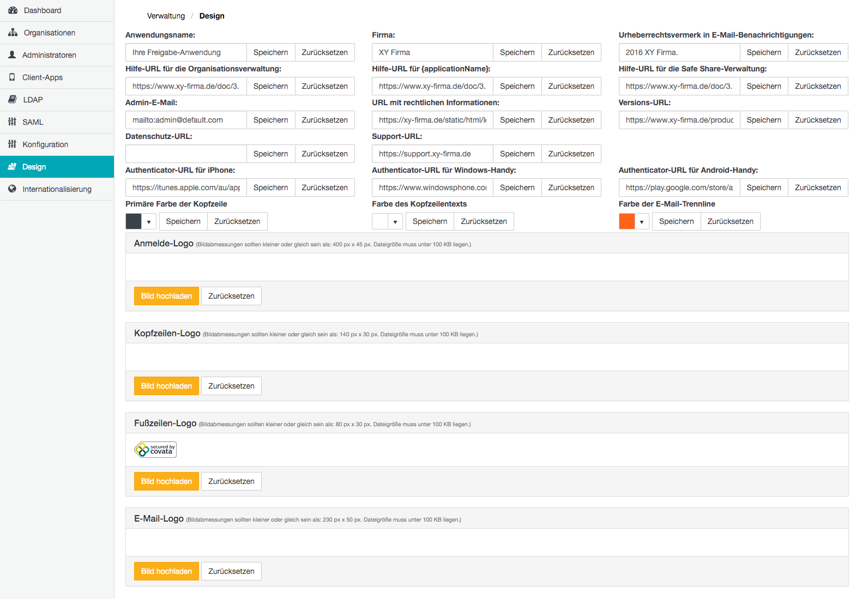Click the LDAP book icon
This screenshot has width=868, height=599.
[12, 100]
